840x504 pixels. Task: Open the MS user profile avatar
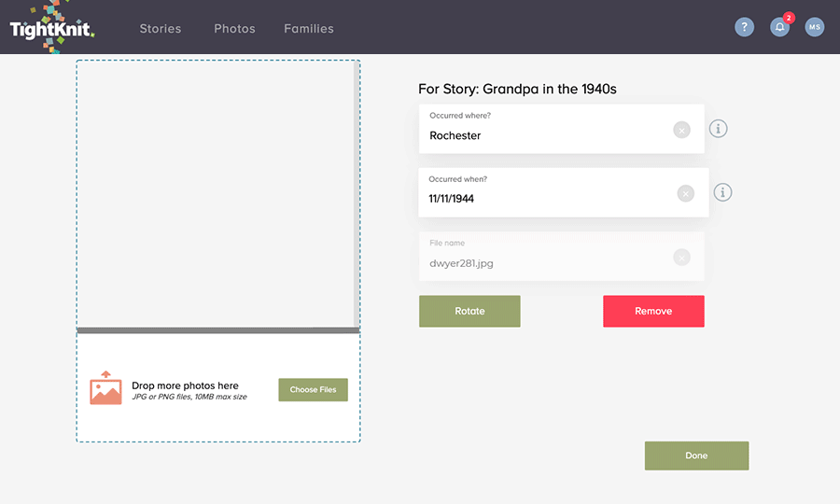[x=814, y=27]
